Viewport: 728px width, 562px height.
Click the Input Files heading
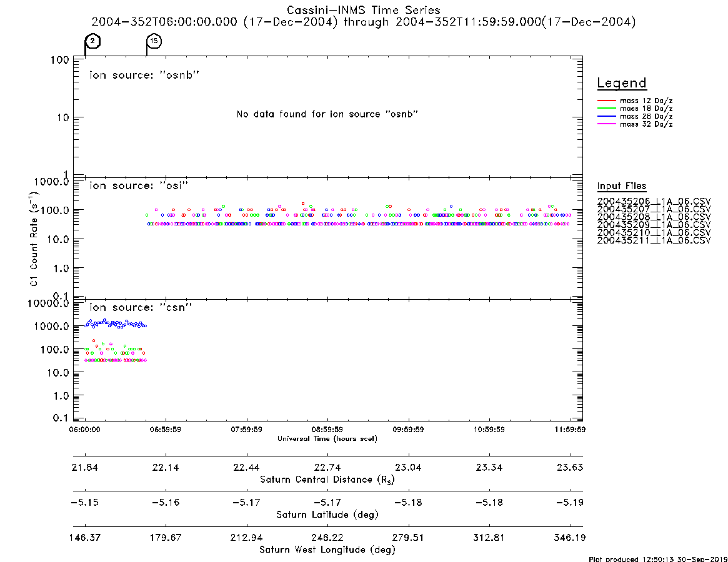(622, 186)
